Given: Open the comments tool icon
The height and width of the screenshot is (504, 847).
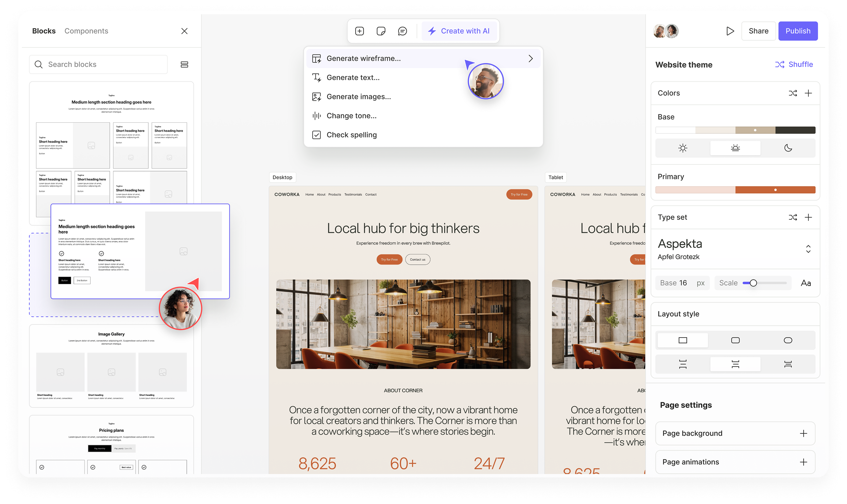Looking at the screenshot, I should click(402, 31).
